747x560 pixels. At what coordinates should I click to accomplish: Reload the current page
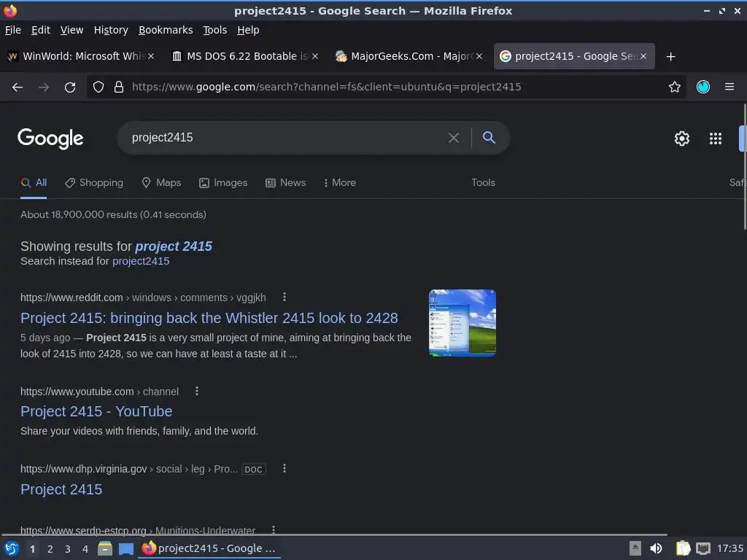tap(70, 87)
